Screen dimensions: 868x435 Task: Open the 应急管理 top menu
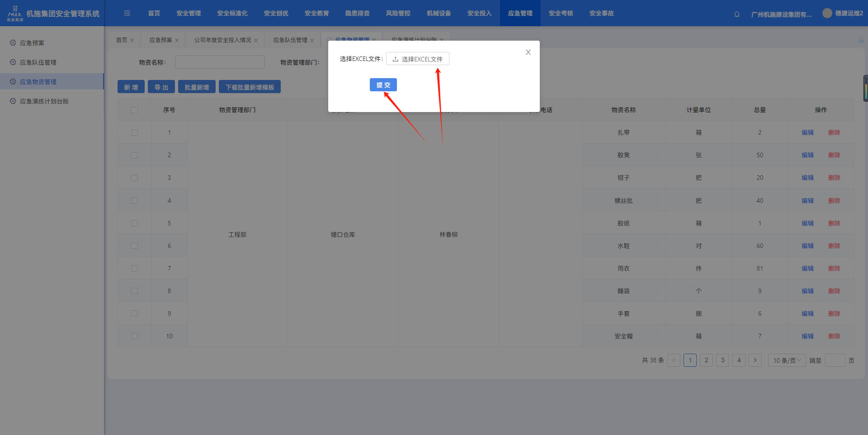click(520, 14)
